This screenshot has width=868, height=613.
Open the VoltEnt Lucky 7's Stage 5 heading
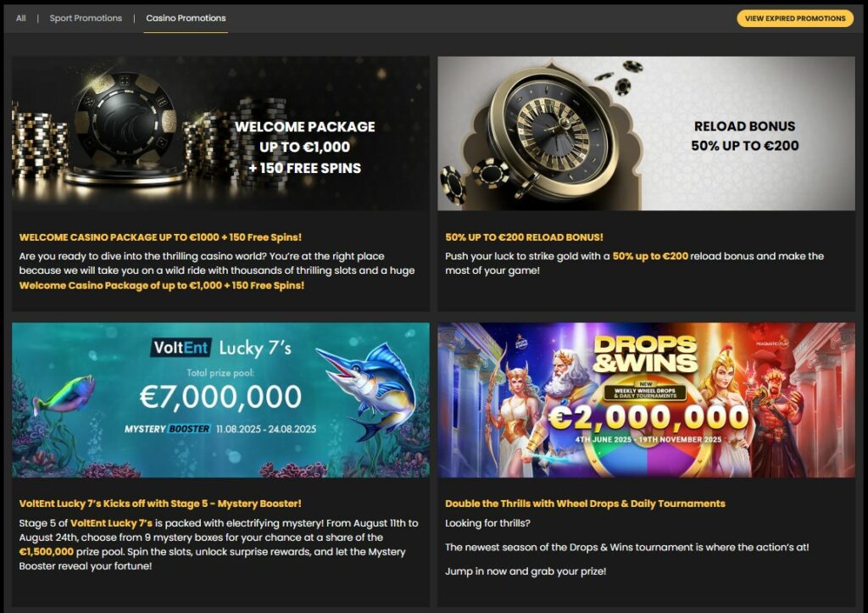[160, 504]
